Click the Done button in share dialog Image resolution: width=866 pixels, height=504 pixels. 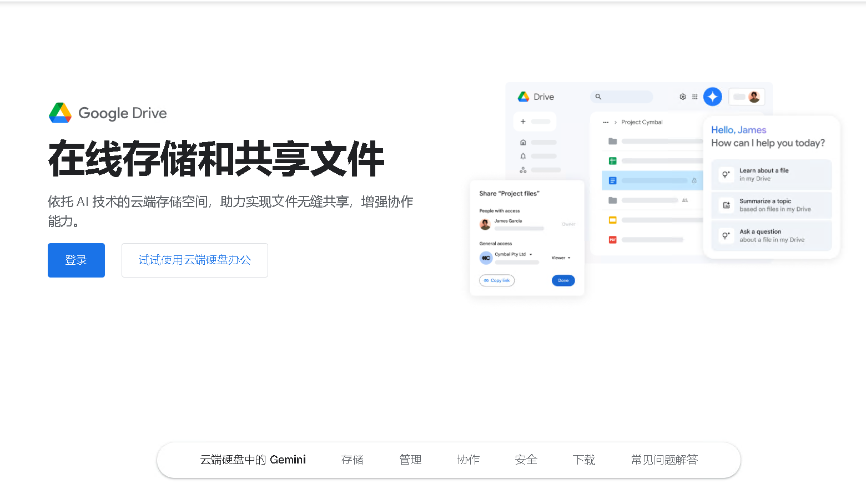click(563, 280)
